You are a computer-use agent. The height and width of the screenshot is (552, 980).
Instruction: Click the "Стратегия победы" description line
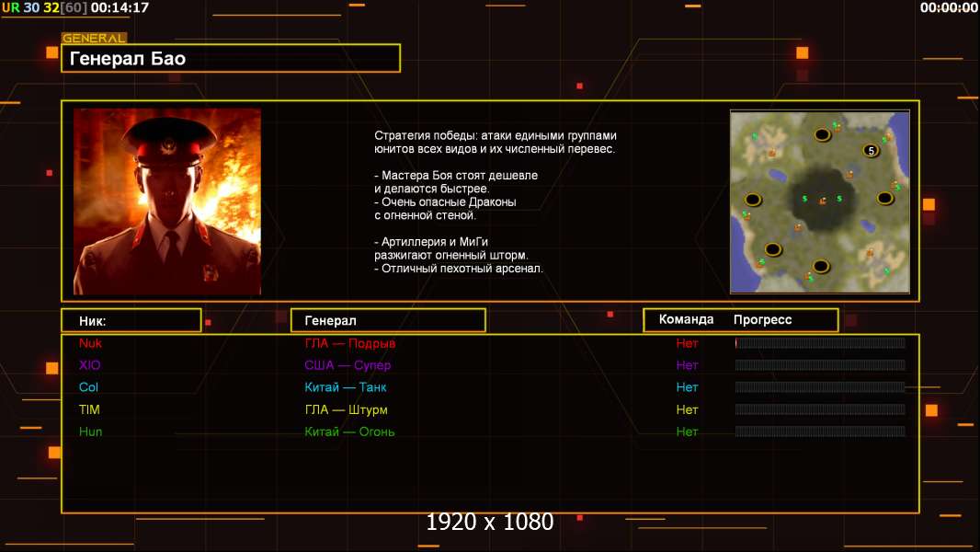click(x=495, y=135)
